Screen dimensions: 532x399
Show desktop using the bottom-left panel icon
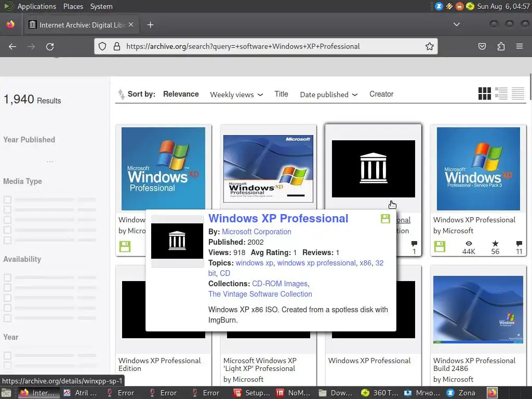tap(6, 393)
